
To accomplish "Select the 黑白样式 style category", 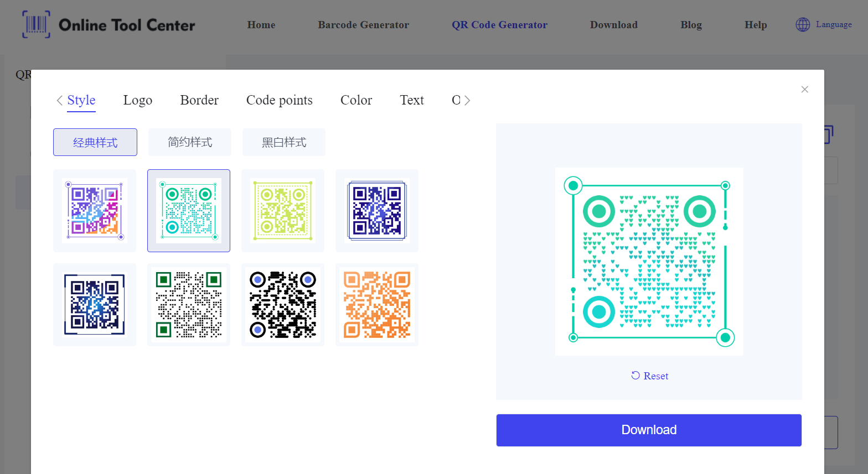I will coord(284,142).
